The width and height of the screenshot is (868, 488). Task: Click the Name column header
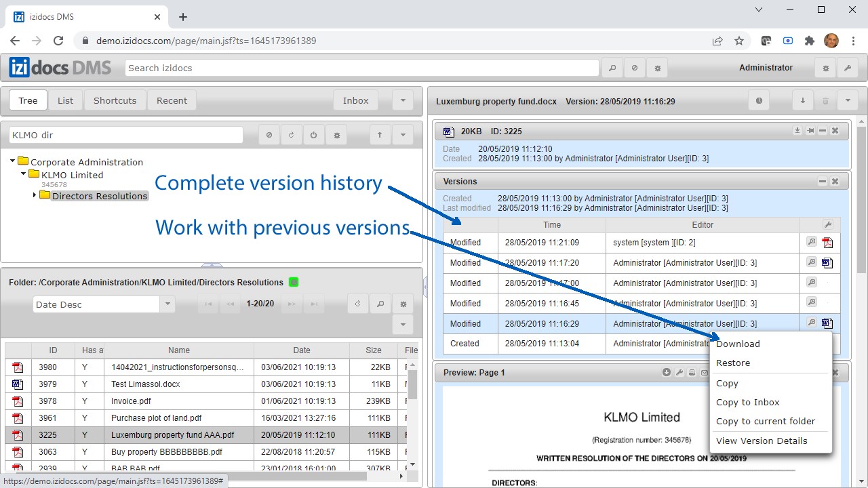pos(179,350)
